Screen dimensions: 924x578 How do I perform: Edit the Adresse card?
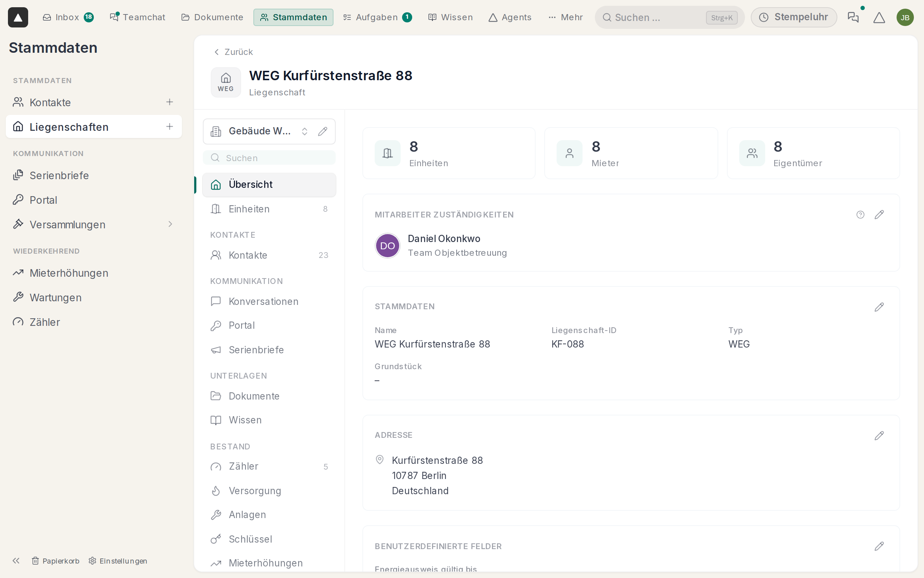pyautogui.click(x=879, y=435)
